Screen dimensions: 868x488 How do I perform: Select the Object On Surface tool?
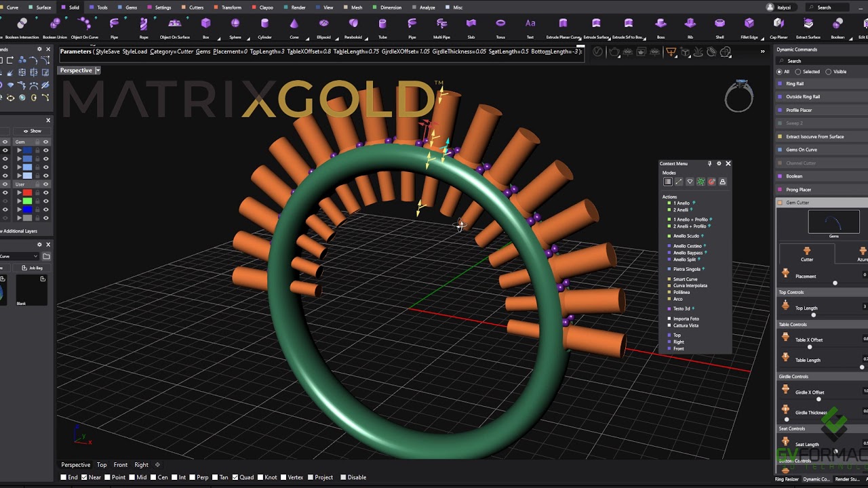175,28
